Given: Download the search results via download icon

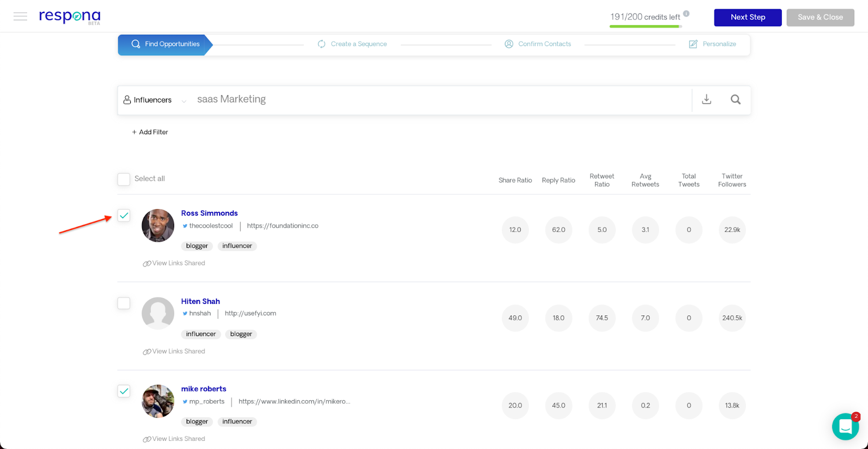Looking at the screenshot, I should (x=706, y=99).
